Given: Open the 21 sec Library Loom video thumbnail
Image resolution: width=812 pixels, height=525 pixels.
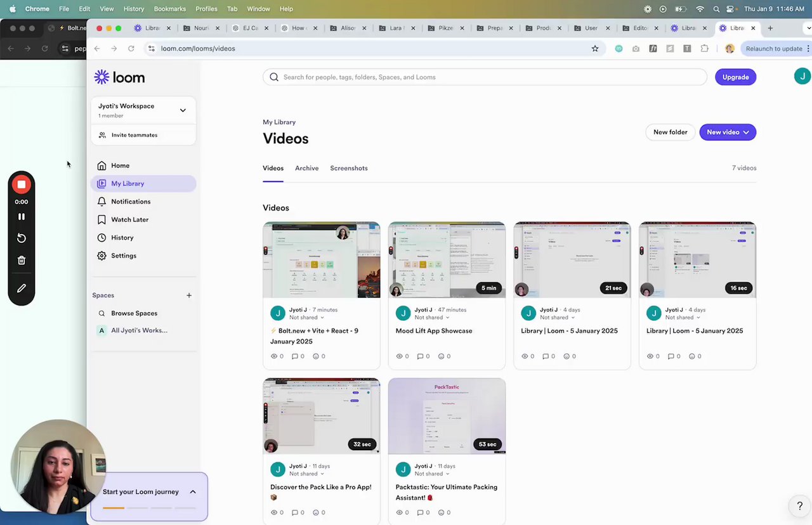Looking at the screenshot, I should point(572,260).
